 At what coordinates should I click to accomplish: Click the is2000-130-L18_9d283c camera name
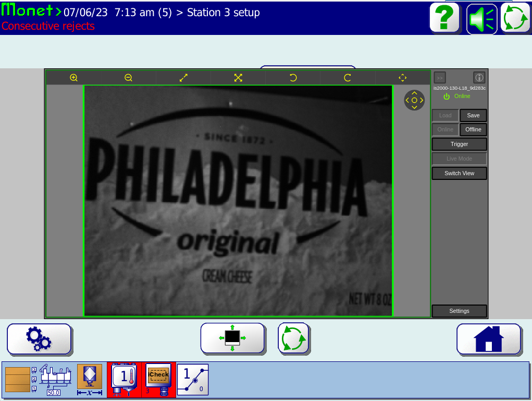coord(460,88)
